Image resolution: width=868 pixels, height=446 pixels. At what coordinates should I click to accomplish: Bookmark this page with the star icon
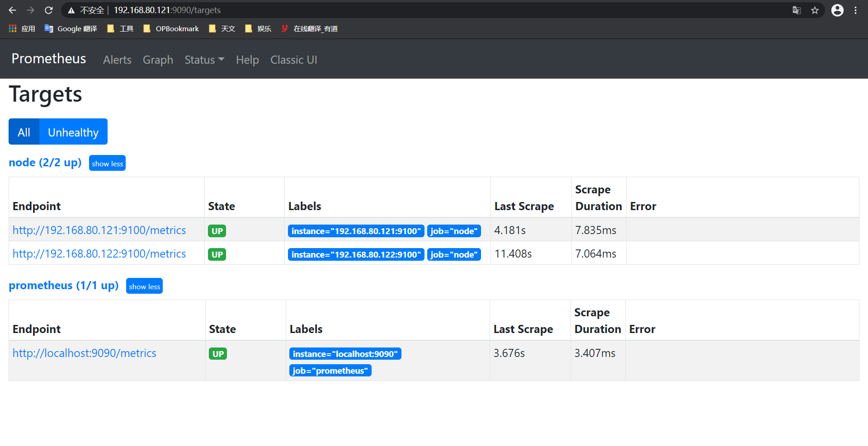point(815,10)
